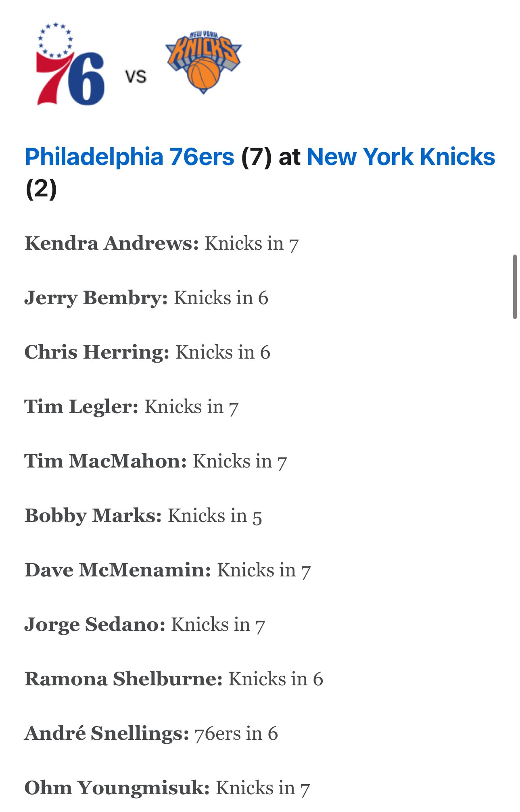520x812 pixels.
Task: Select Jorge Sedano prediction line
Action: pyautogui.click(x=145, y=625)
